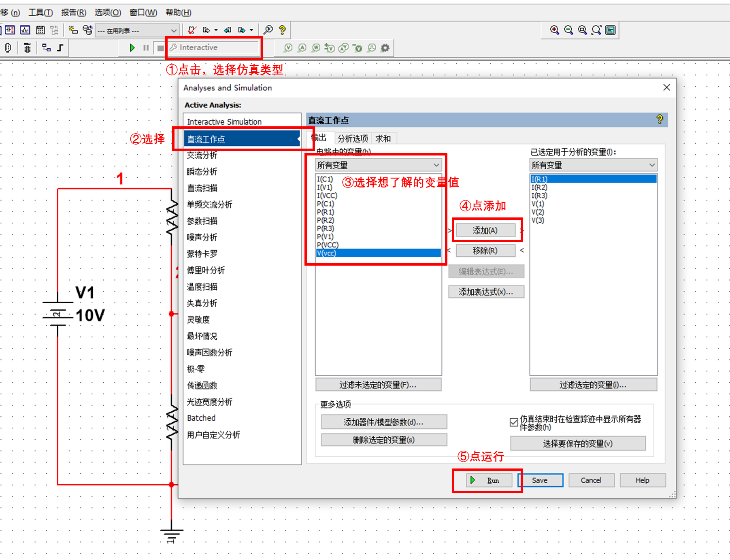Switch to the 分析选项 tab

[x=353, y=138]
